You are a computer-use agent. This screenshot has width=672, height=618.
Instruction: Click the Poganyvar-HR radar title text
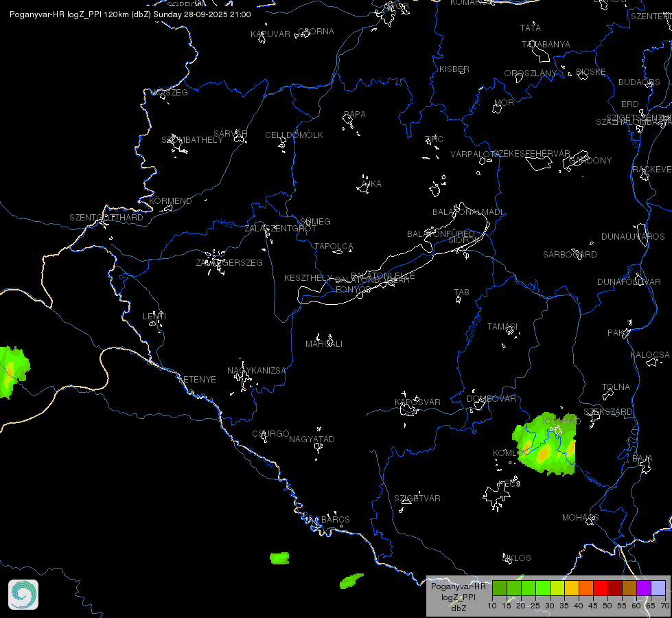(x=37, y=14)
